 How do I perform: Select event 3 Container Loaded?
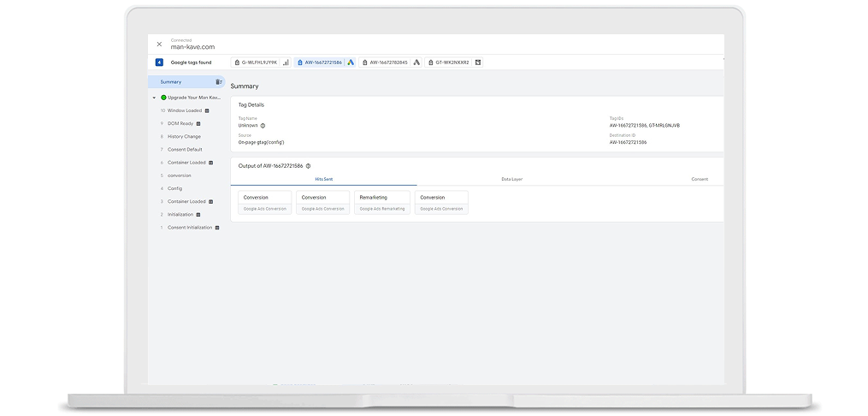coord(186,202)
